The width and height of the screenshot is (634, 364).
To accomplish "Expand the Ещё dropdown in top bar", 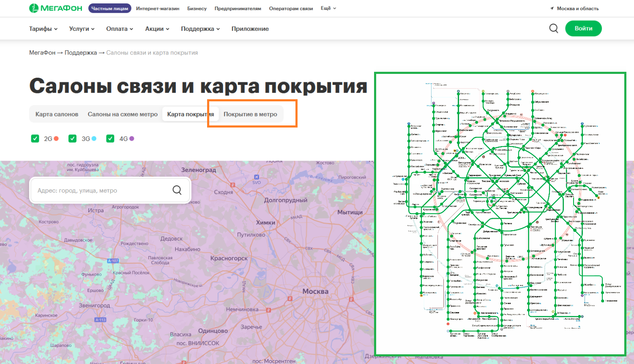I will click(328, 8).
